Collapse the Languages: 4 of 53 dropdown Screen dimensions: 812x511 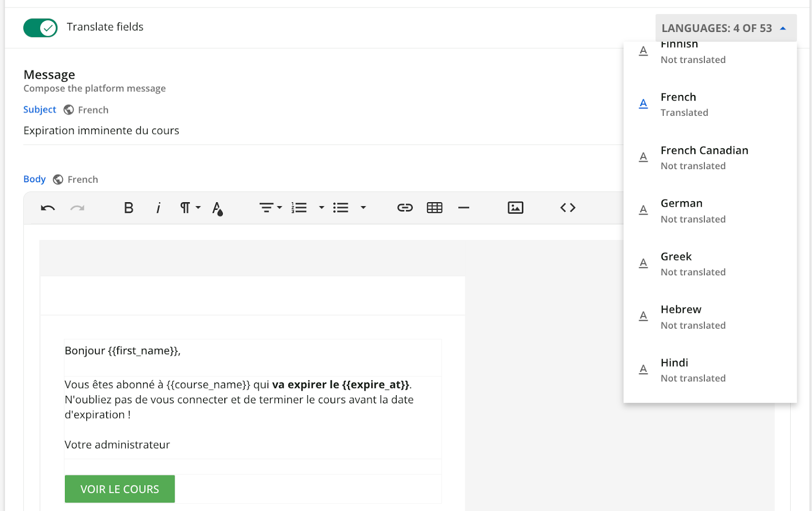[725, 28]
